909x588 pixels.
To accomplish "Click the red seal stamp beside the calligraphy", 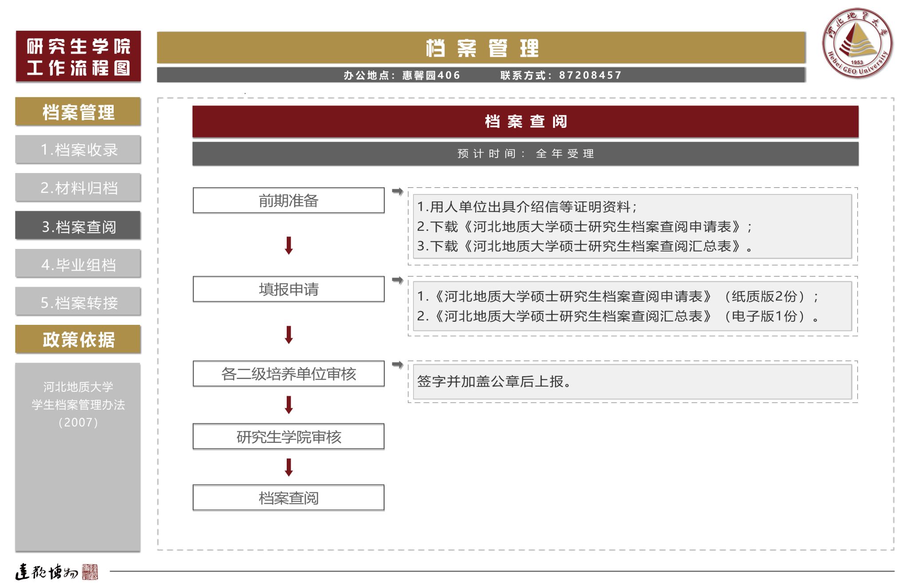I will click(x=90, y=572).
